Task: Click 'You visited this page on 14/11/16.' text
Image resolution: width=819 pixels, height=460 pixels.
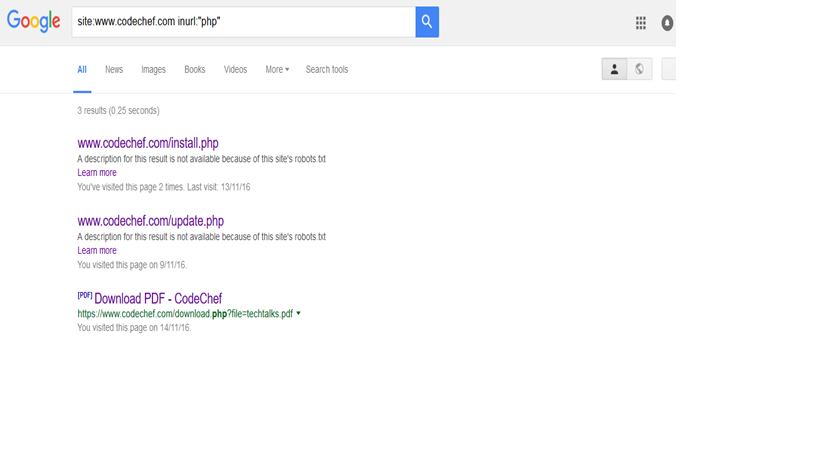Action: pyautogui.click(x=134, y=328)
